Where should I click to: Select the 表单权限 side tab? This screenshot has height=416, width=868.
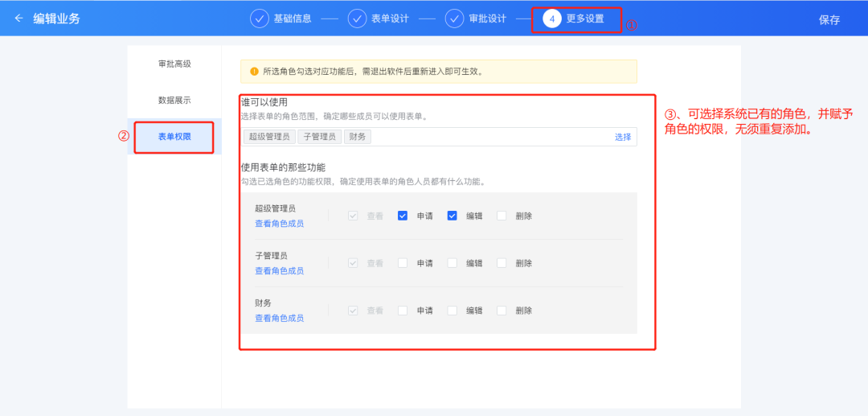click(x=174, y=137)
